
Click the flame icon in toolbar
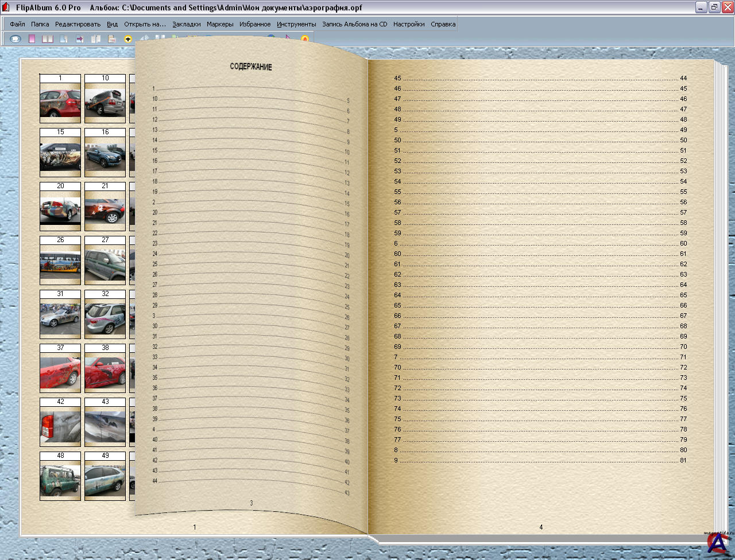click(305, 39)
